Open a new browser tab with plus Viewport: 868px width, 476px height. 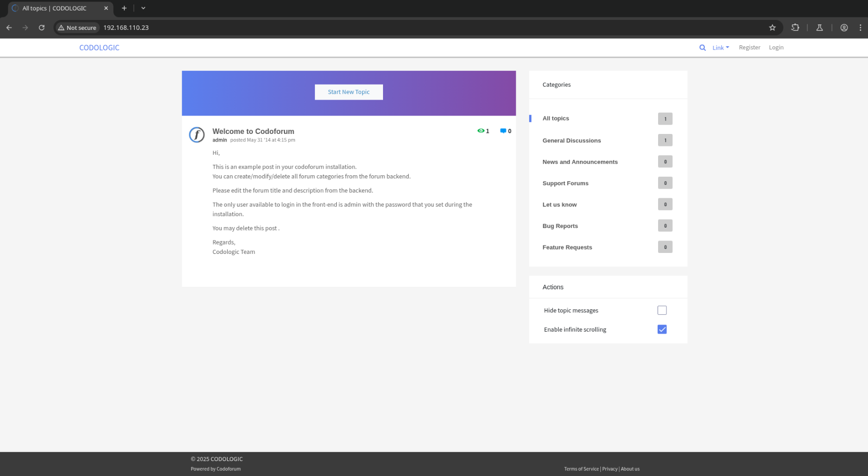[x=124, y=8]
